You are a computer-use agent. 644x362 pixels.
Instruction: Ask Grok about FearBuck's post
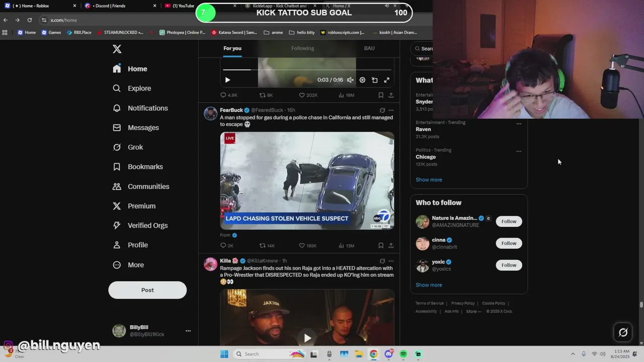pos(382,110)
